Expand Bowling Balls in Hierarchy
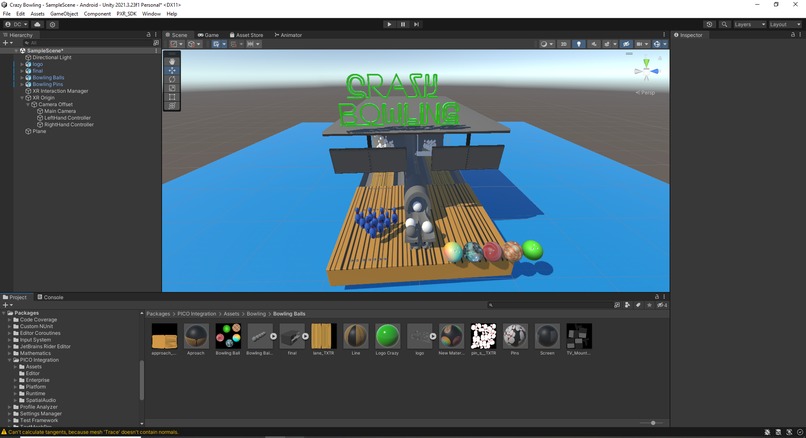The image size is (806, 438). pos(22,78)
